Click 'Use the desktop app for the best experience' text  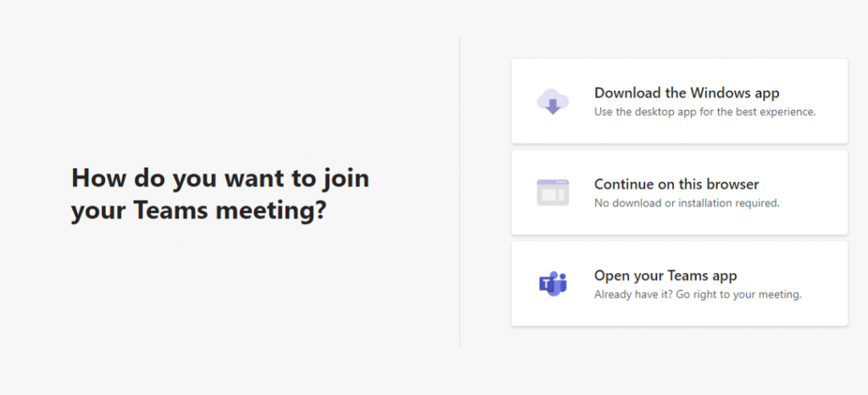point(704,112)
